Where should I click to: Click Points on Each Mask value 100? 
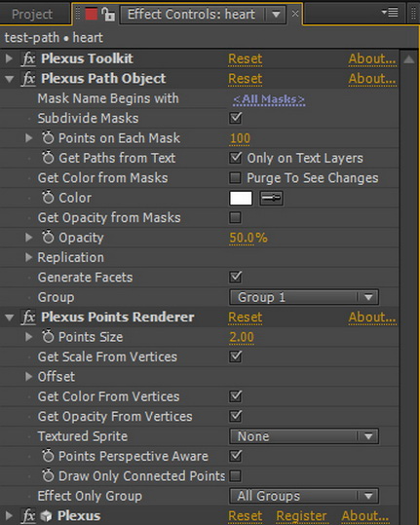240,138
